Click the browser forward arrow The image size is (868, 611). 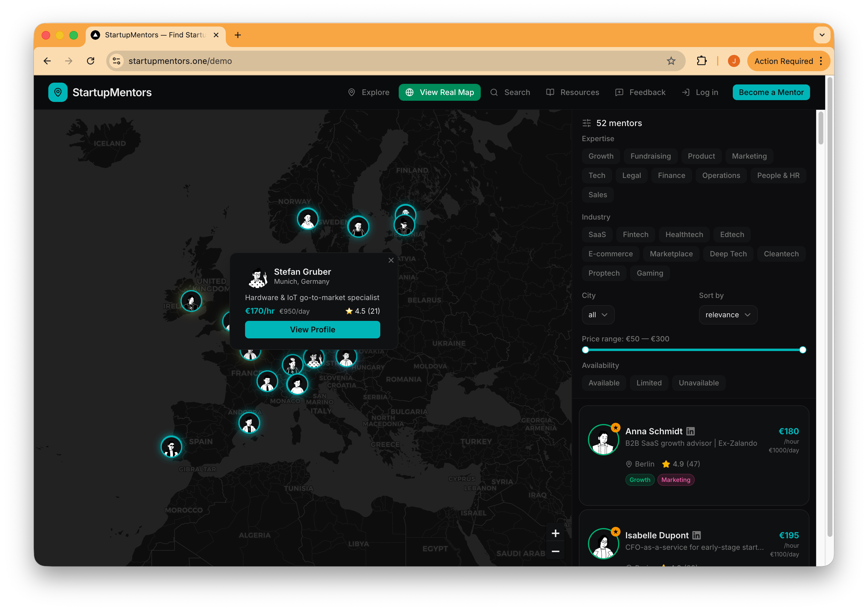[x=69, y=61]
